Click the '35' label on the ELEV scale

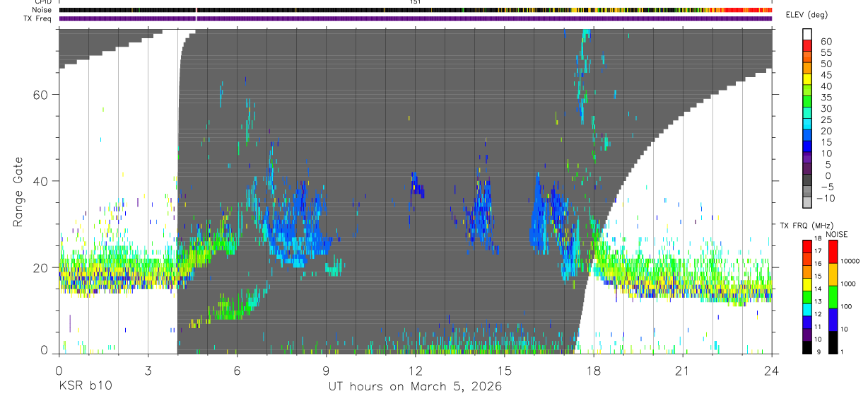(826, 98)
